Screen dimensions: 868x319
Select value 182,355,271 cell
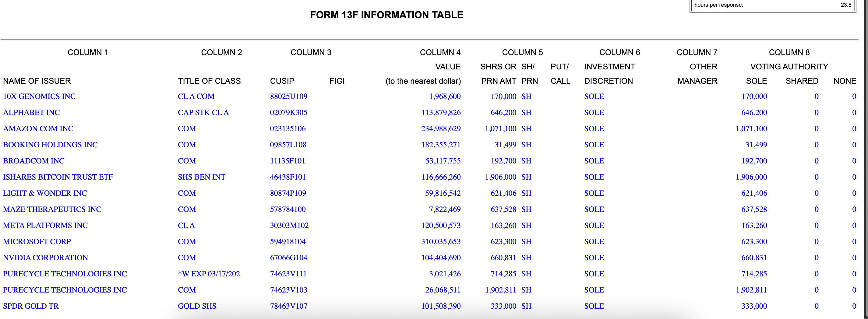pos(441,145)
